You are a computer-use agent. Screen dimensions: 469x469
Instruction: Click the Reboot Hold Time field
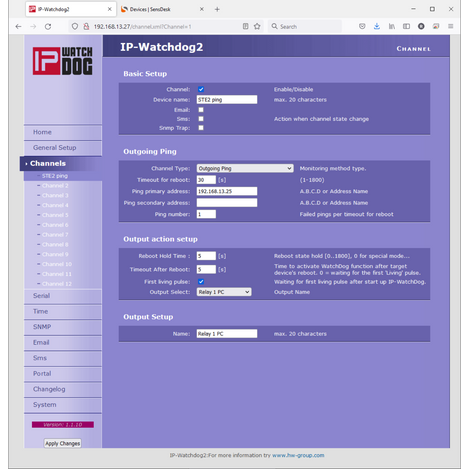[206, 256]
